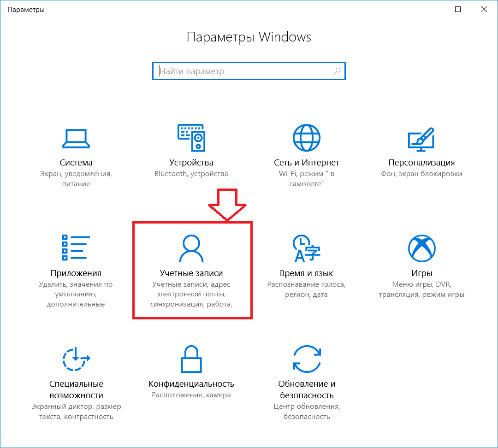
Task: Click description 'Удалить, значения по умолчанию'
Action: point(76,294)
